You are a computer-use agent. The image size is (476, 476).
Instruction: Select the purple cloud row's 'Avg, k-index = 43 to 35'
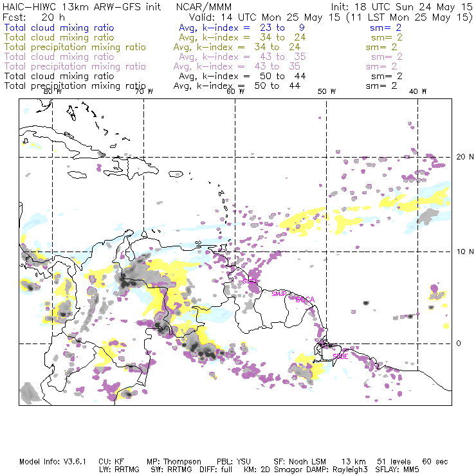(243, 57)
